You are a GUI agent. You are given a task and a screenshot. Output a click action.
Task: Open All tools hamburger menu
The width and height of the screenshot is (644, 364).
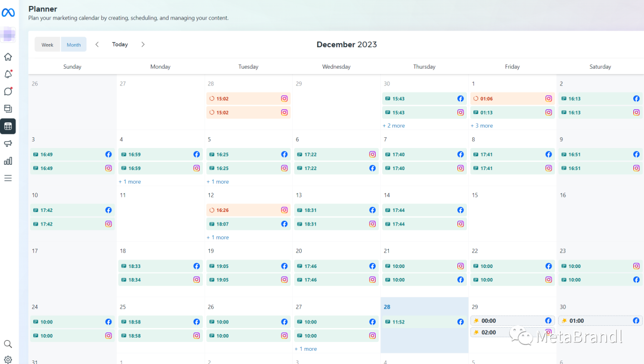pyautogui.click(x=8, y=178)
